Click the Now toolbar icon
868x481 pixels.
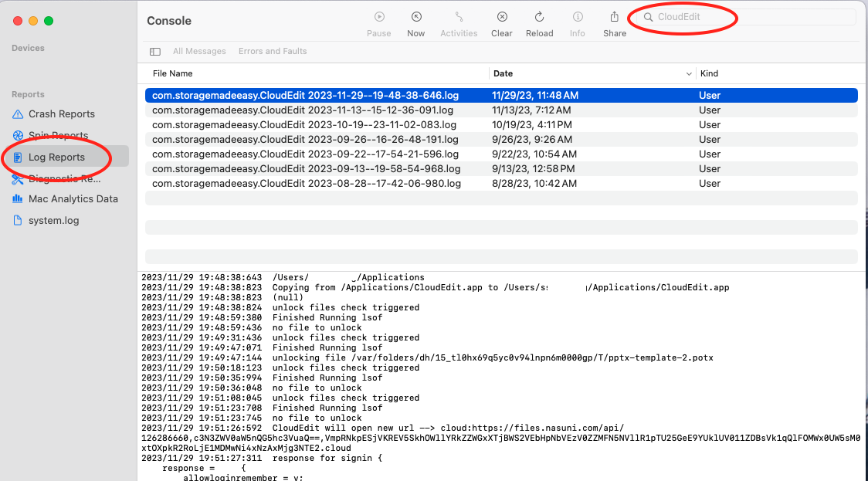[416, 17]
